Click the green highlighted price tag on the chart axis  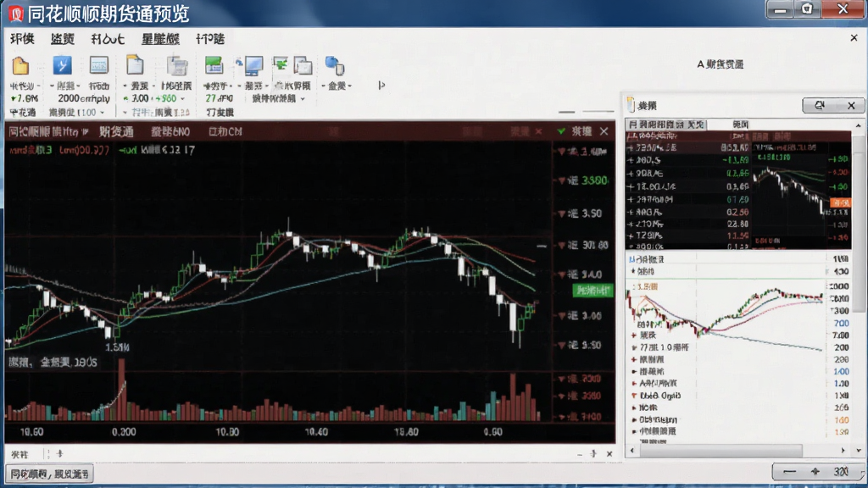point(593,291)
